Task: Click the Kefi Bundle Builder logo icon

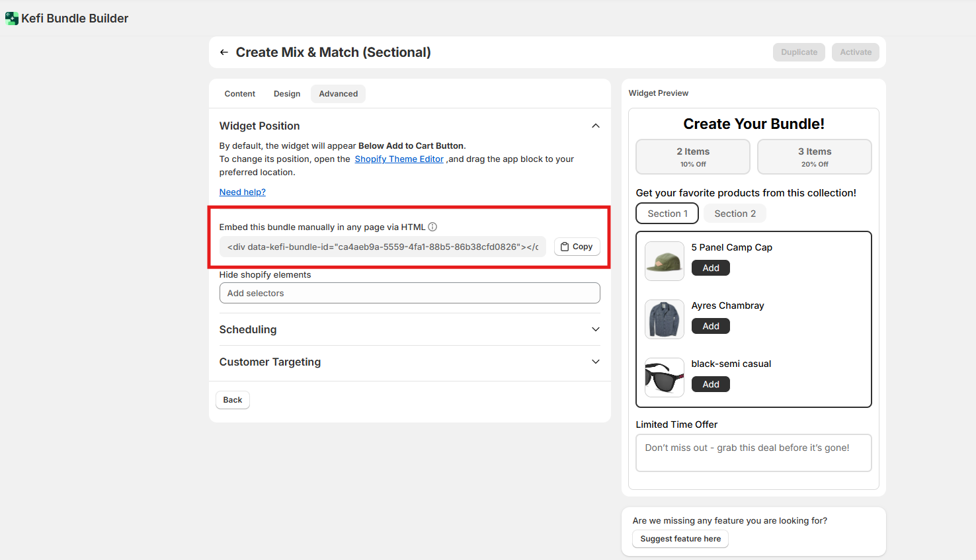Action: (11, 19)
